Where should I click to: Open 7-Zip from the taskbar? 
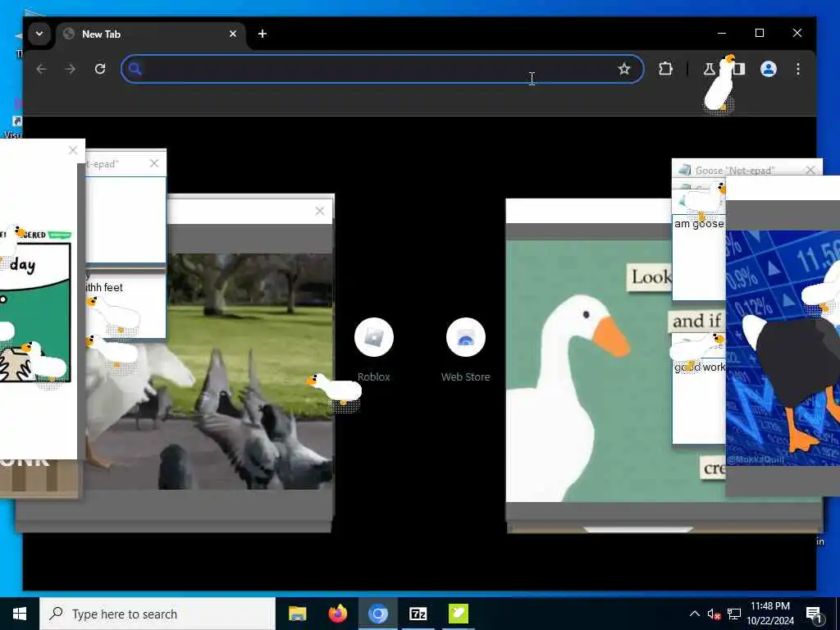(418, 614)
